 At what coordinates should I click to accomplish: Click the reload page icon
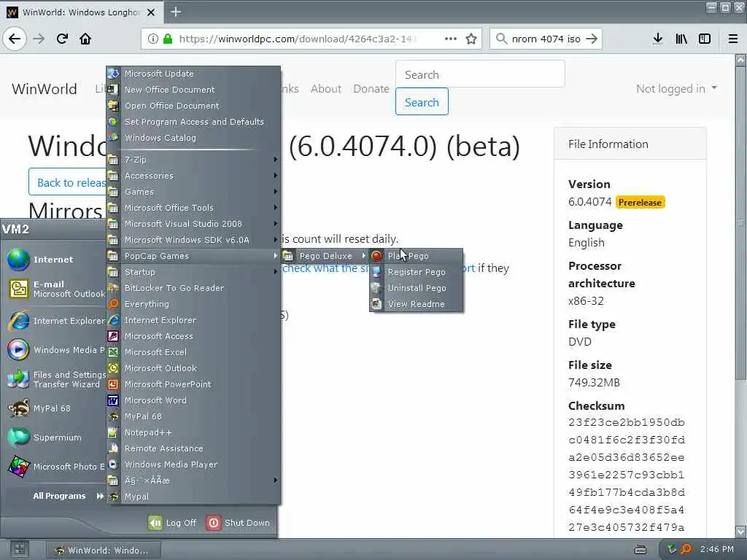[62, 39]
